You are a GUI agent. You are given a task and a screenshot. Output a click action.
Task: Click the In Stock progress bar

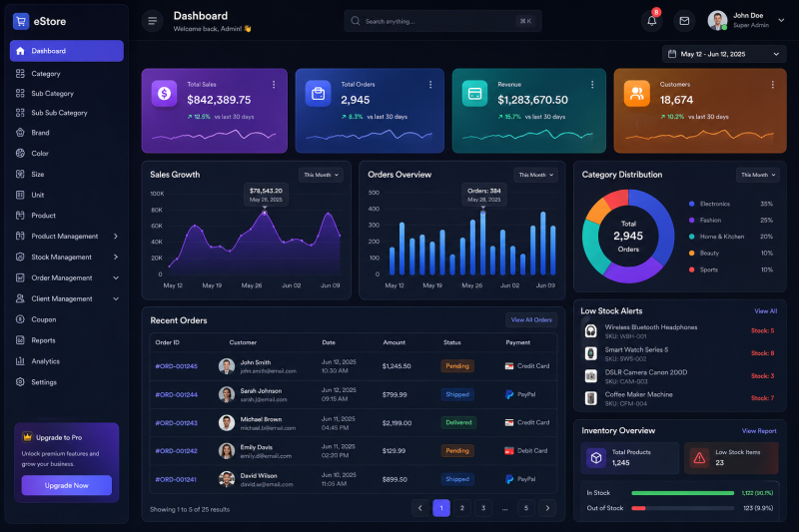(682, 493)
